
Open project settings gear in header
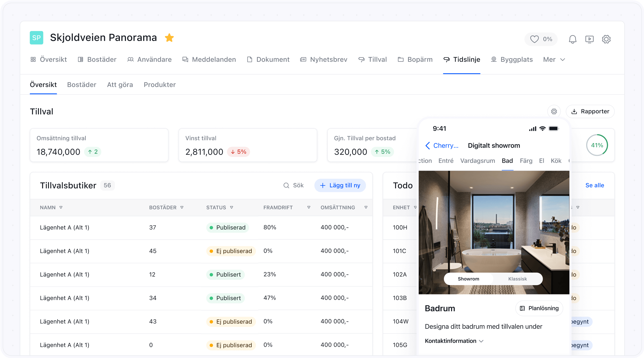click(606, 39)
